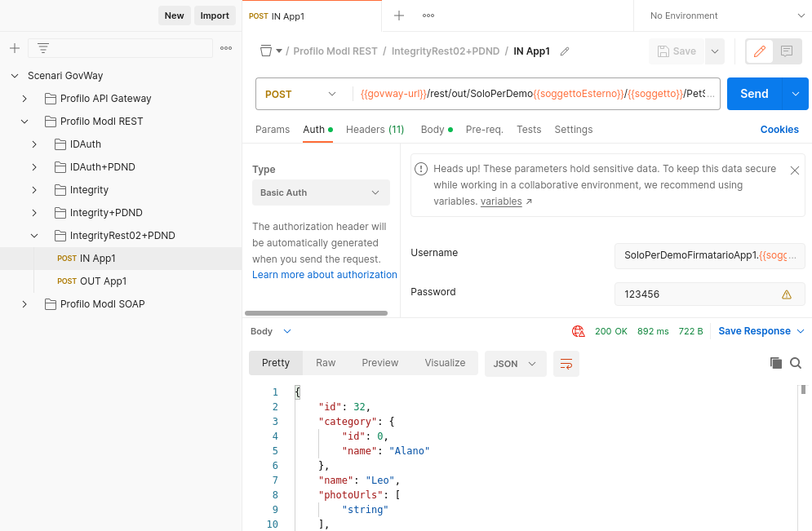This screenshot has height=531, width=812.
Task: Open a new request tab with plus
Action: [x=399, y=15]
